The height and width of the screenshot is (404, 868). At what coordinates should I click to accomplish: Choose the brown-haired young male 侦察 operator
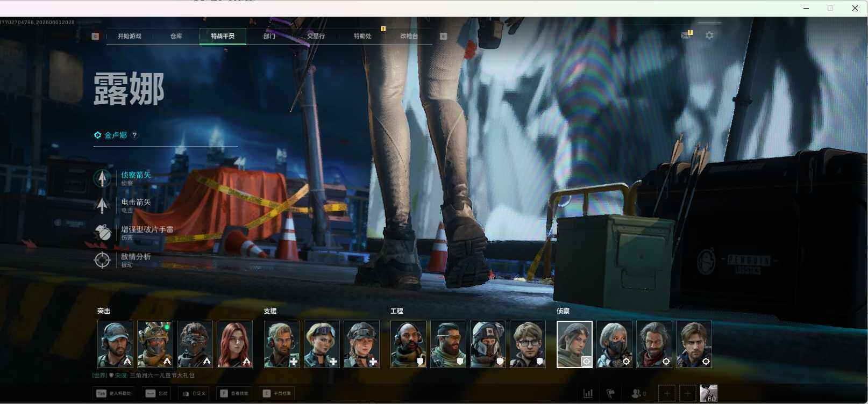[x=694, y=344]
